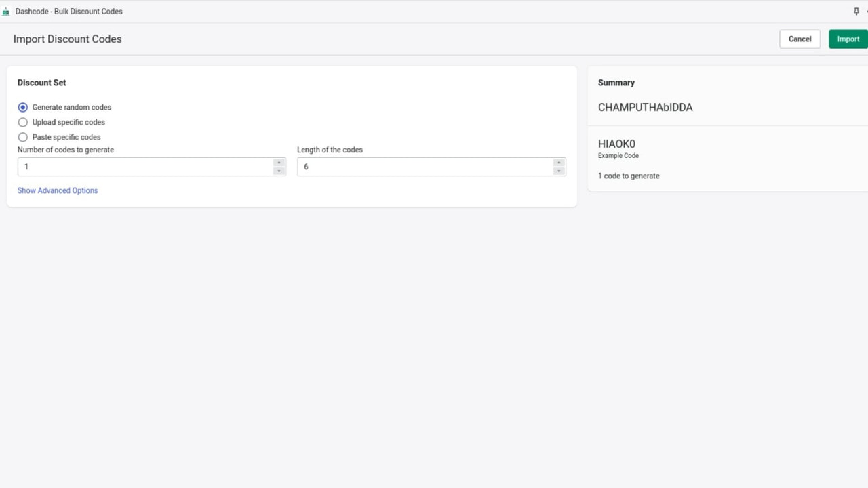Select the Upload specific codes option
Viewport: 868px width, 488px height.
23,122
